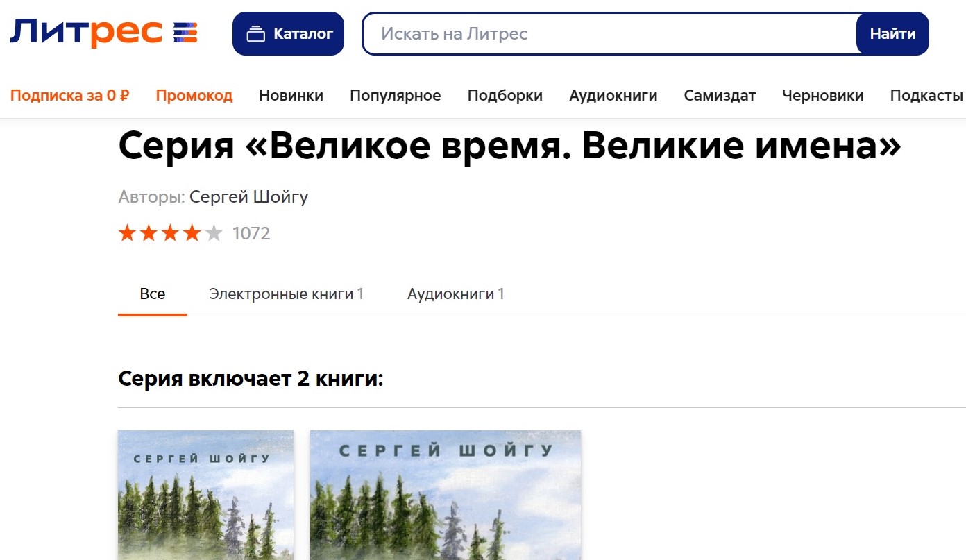Go to Популярное section
Screen dimensions: 966x560
395,96
